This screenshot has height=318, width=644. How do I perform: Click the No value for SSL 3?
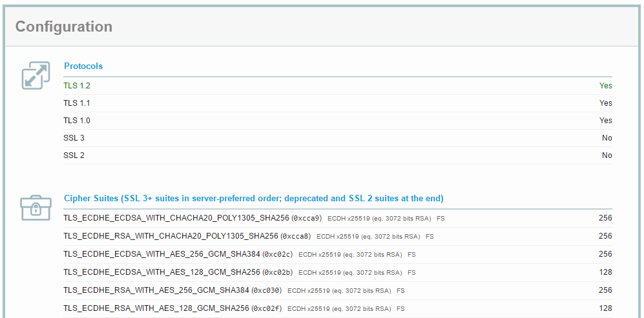pos(607,138)
